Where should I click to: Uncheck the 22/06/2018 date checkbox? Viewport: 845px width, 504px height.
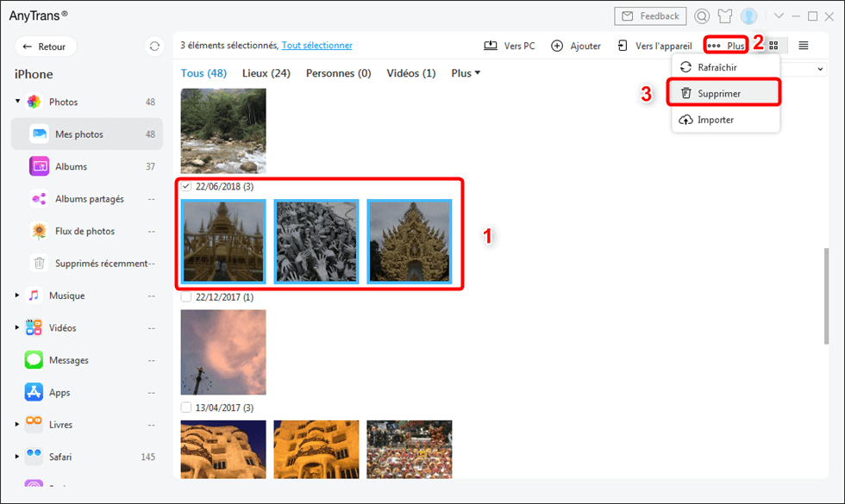[186, 186]
